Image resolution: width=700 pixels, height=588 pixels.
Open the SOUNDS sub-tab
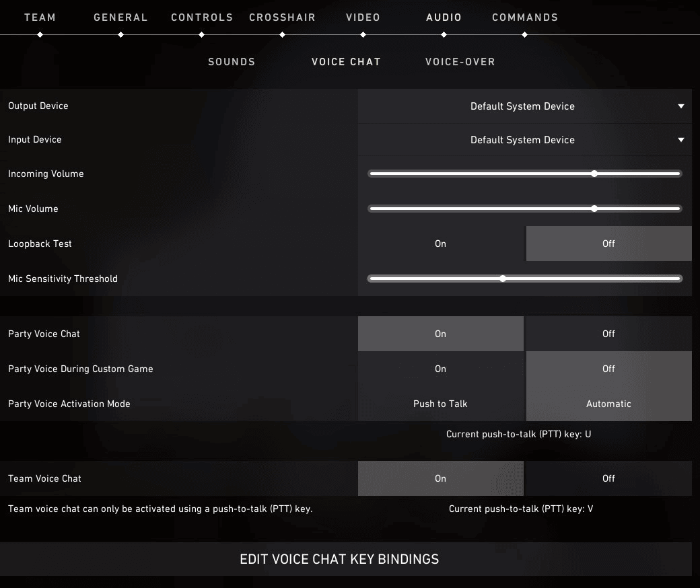tap(231, 61)
